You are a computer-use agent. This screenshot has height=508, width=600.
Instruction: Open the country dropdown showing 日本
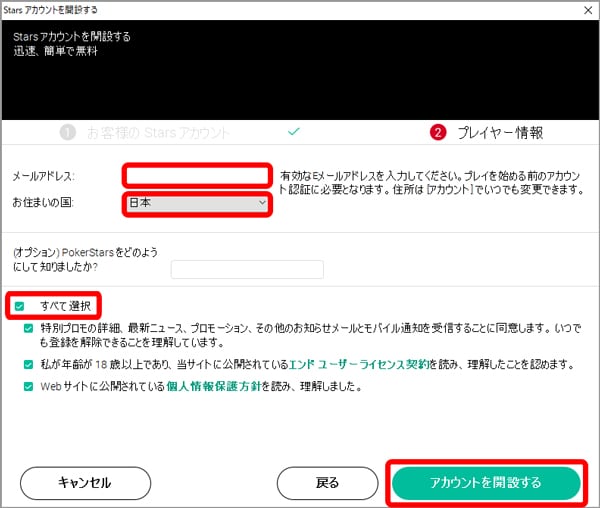197,203
